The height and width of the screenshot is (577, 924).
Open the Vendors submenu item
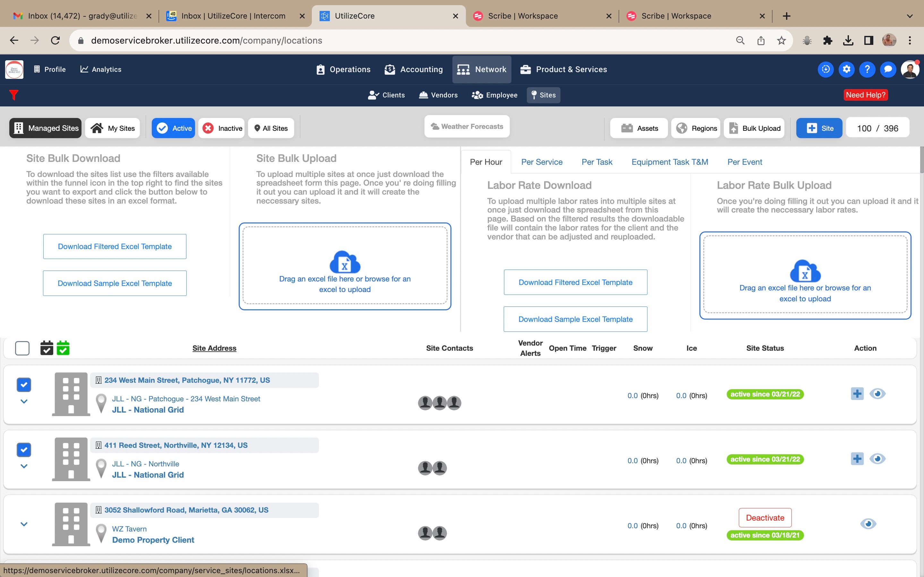pyautogui.click(x=438, y=95)
